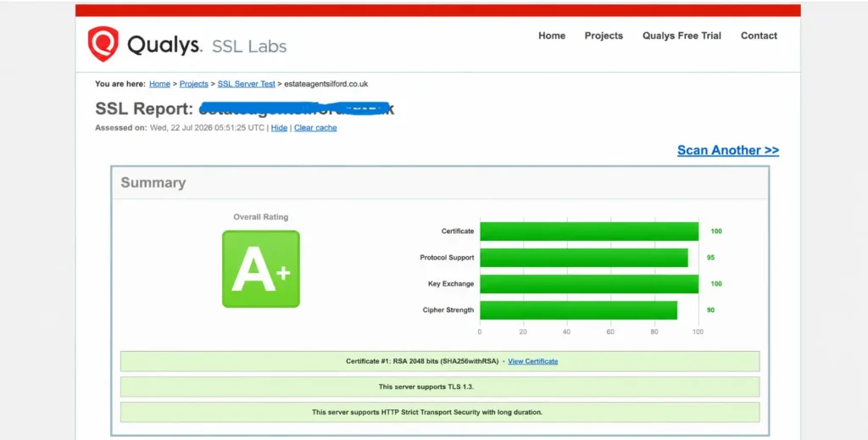This screenshot has height=440, width=868.
Task: Select the Summary section heading
Action: (153, 182)
